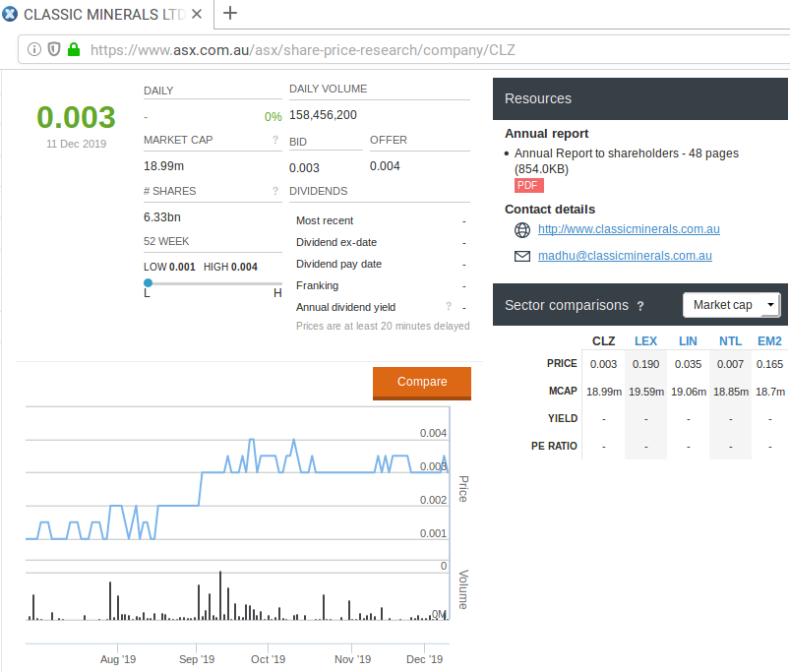This screenshot has width=790, height=672.
Task: Click the globe website icon
Action: coord(522,230)
